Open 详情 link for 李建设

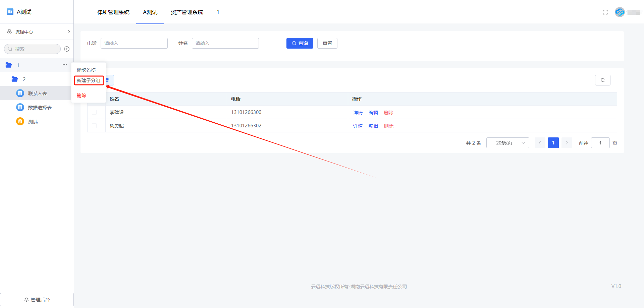point(358,113)
